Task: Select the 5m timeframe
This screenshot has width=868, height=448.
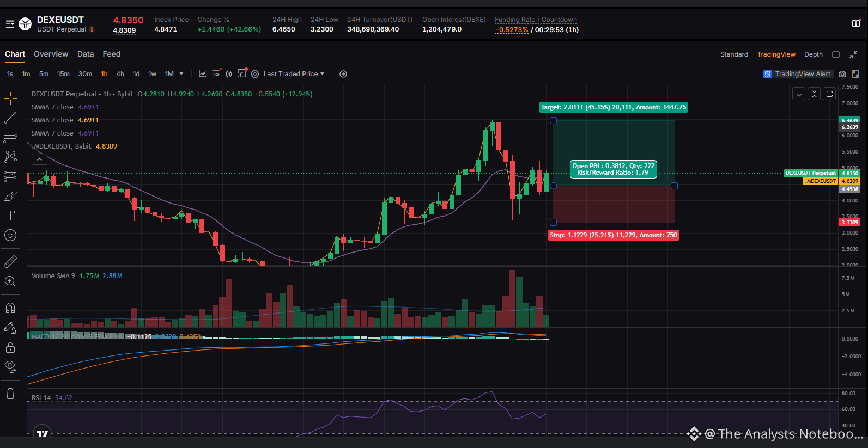Action: [44, 74]
